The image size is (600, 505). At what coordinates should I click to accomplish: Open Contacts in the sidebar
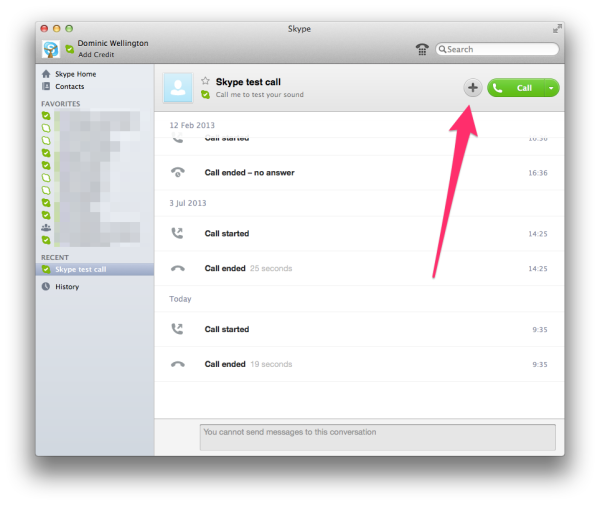click(x=69, y=87)
